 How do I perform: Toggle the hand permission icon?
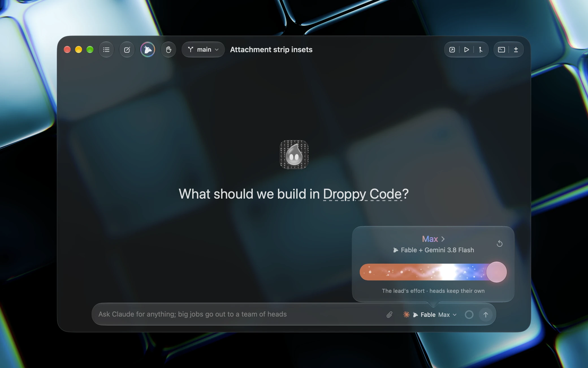168,50
